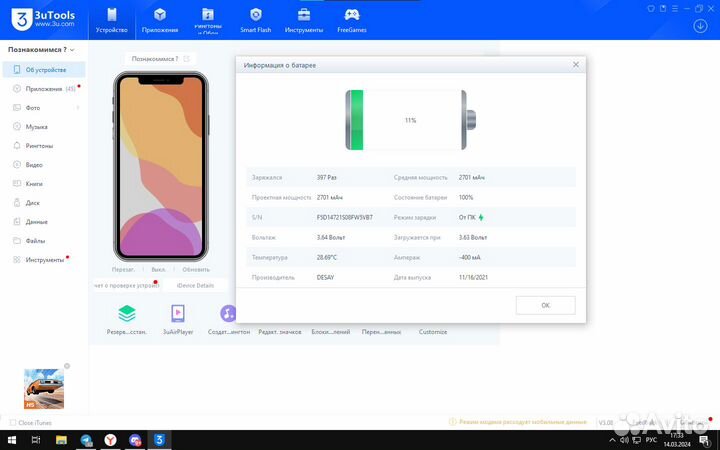Launch the 3uAirPlayer tool icon

pos(178,314)
